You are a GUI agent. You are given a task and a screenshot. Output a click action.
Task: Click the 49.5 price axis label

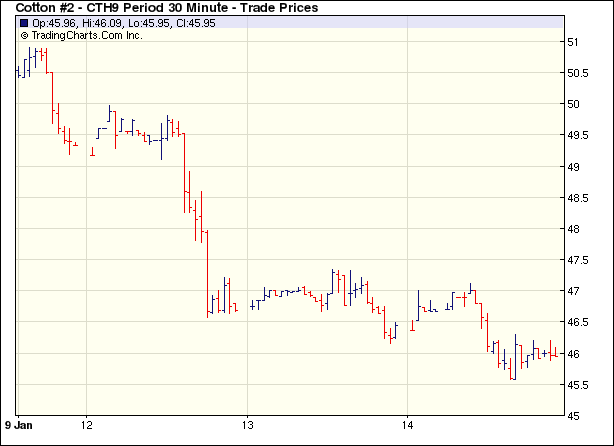(x=578, y=135)
